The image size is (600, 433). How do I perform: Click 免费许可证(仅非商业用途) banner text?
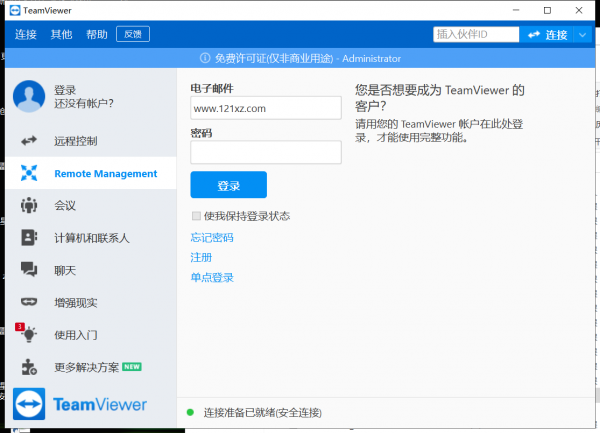click(274, 59)
